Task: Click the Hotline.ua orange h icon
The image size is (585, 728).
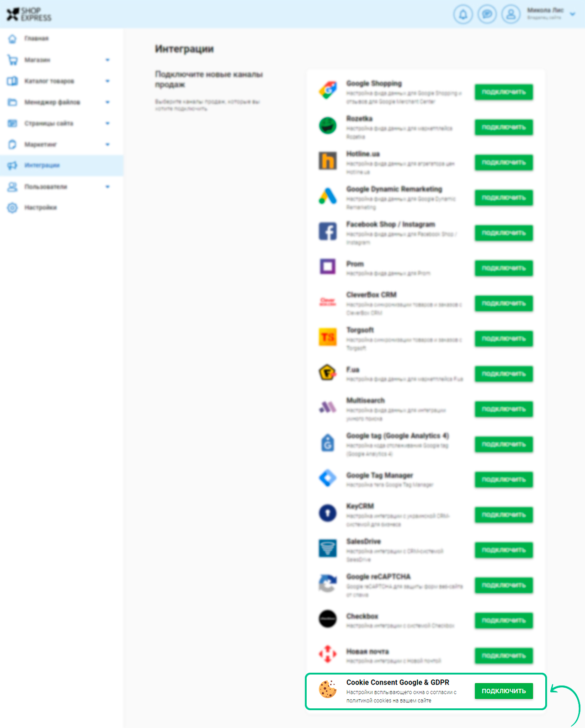Action: coord(328,160)
